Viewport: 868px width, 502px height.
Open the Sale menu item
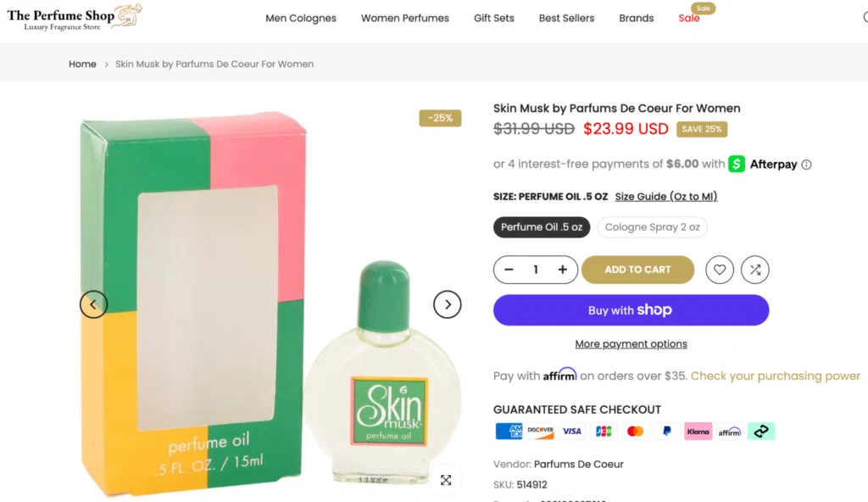coord(689,18)
